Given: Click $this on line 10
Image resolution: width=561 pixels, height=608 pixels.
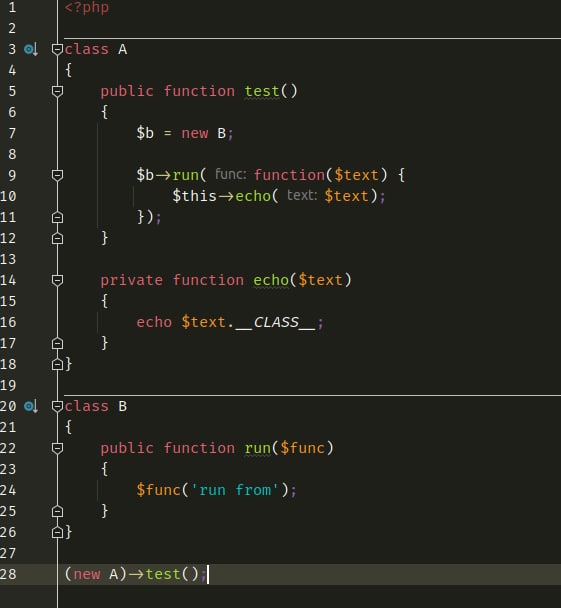Looking at the screenshot, I should coord(194,196).
